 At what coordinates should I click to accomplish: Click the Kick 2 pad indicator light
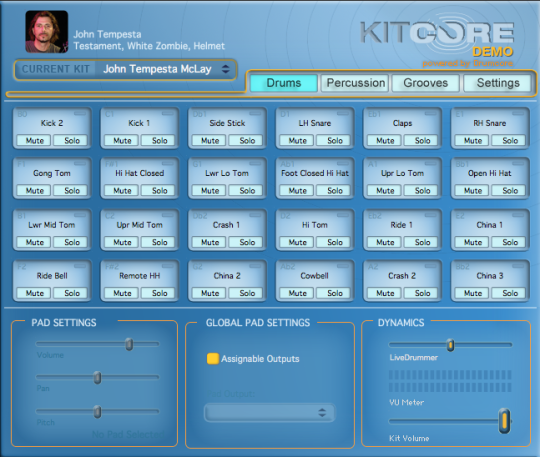click(x=80, y=113)
